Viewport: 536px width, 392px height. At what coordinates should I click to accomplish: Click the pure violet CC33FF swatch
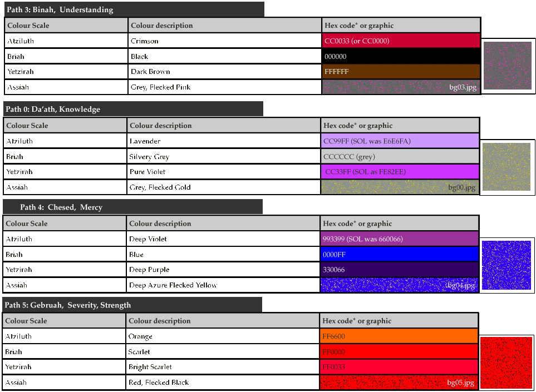[400, 172]
